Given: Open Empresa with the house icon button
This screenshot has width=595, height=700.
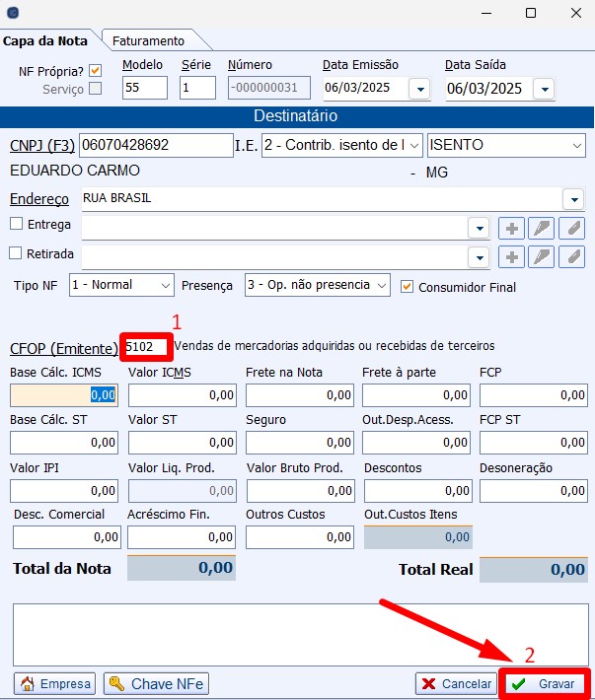Looking at the screenshot, I should (55, 684).
